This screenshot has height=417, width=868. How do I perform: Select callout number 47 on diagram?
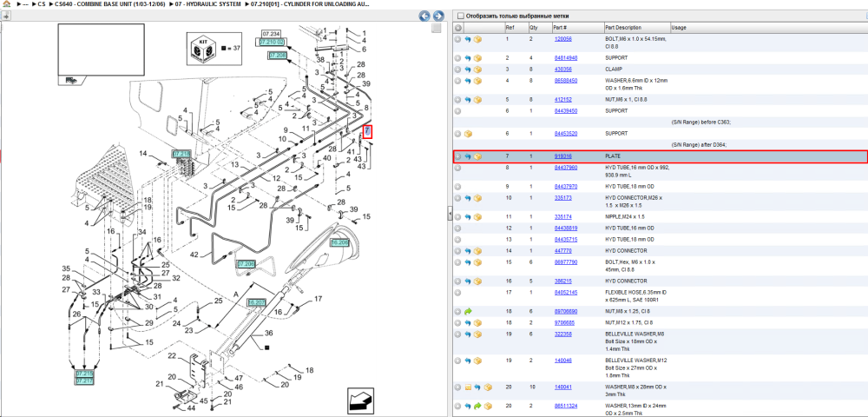(240, 378)
